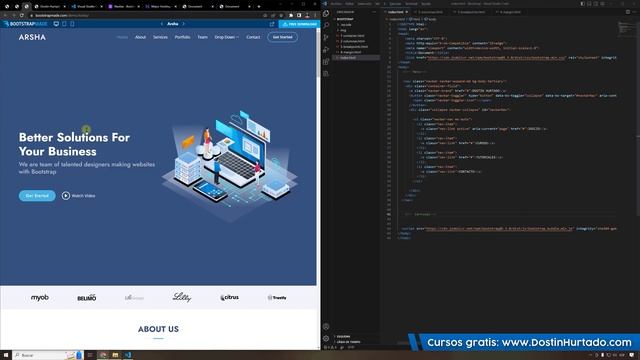Open File Explorer from the taskbar

pos(116,355)
